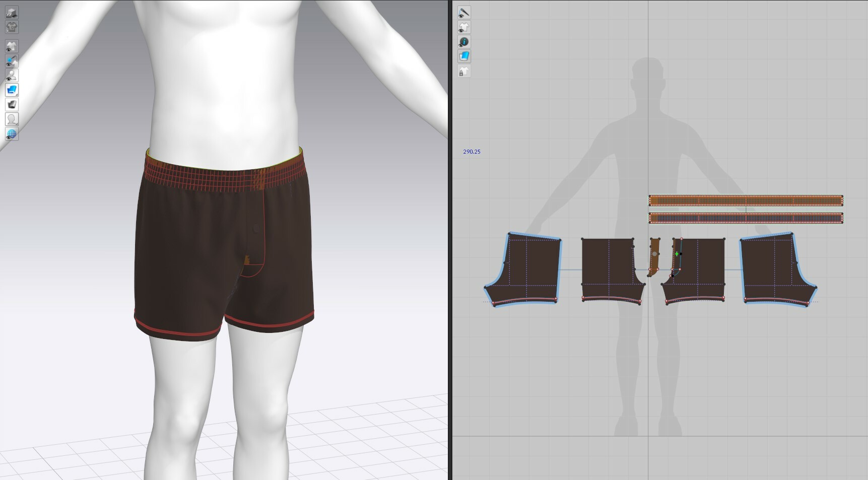Toggle garment visibility in the 3D viewport
The width and height of the screenshot is (868, 480).
(12, 46)
